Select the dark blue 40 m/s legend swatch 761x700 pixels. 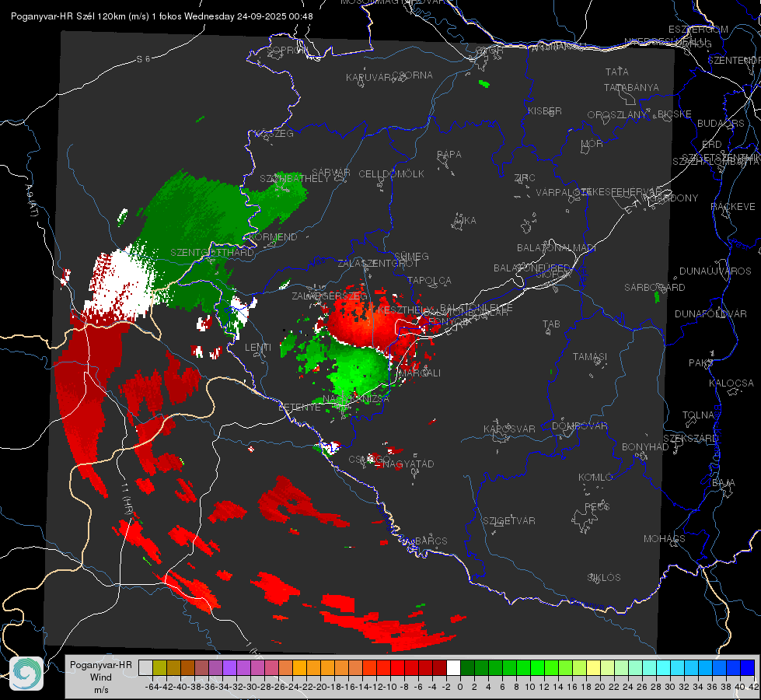pyautogui.click(x=748, y=667)
